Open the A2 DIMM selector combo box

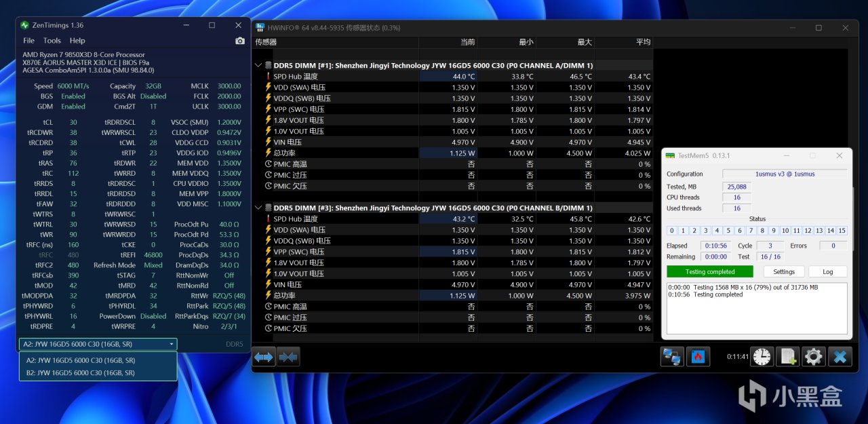[x=98, y=344]
